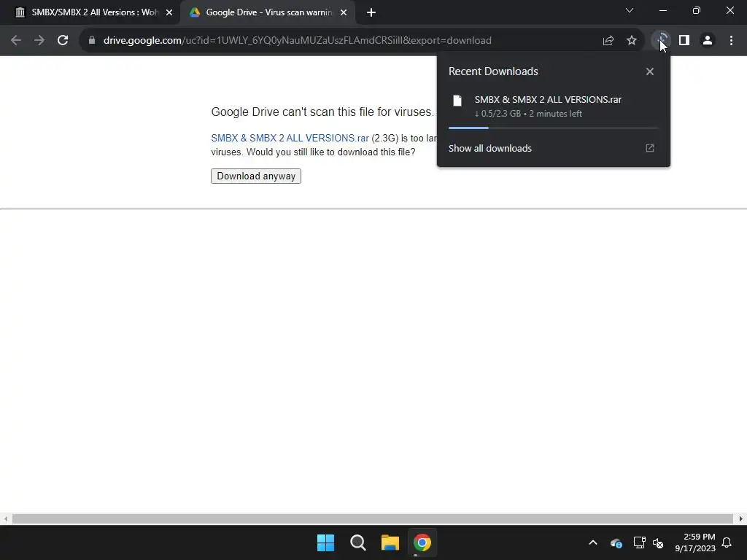Open downloads page via external-link icon
This screenshot has height=560, width=747.
pyautogui.click(x=650, y=148)
